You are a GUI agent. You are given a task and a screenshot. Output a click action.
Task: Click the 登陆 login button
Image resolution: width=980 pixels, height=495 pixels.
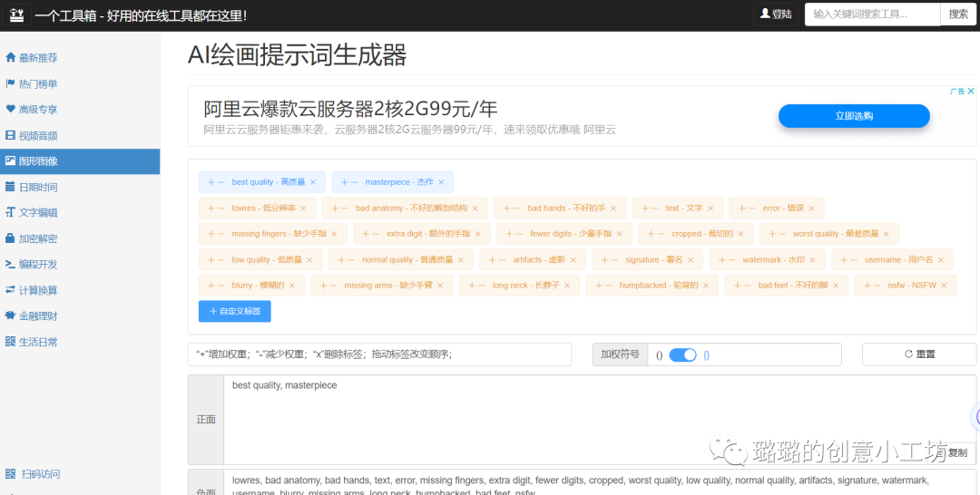coord(776,15)
